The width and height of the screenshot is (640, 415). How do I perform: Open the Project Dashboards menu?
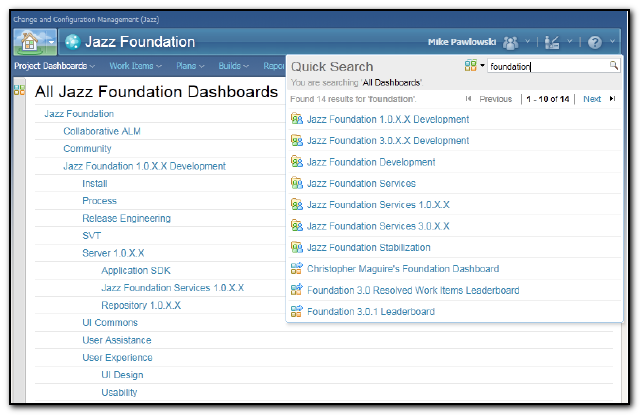tap(54, 66)
